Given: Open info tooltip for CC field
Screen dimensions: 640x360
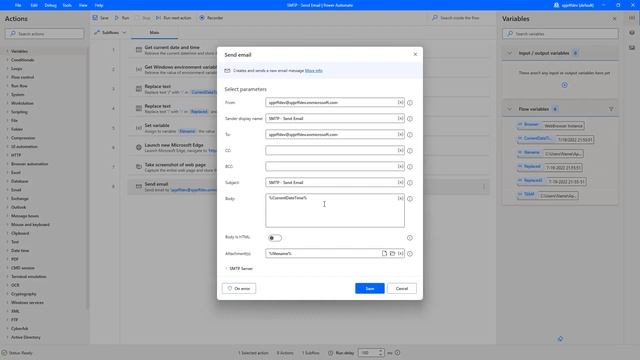Looking at the screenshot, I should (x=410, y=151).
